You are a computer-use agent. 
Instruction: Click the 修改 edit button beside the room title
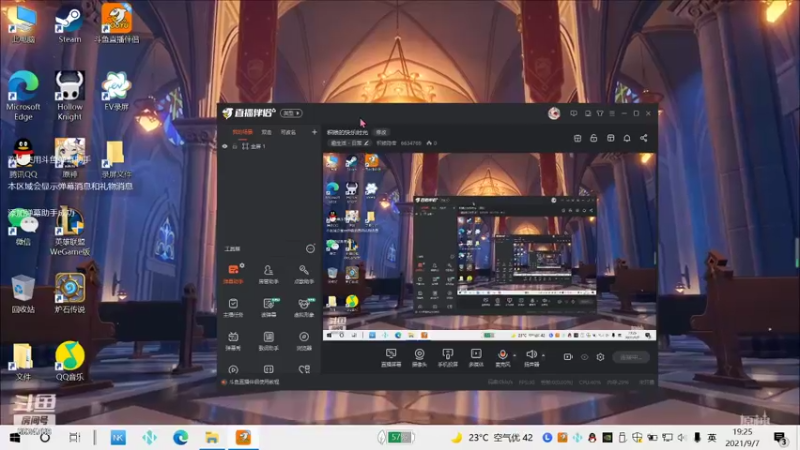click(x=381, y=132)
